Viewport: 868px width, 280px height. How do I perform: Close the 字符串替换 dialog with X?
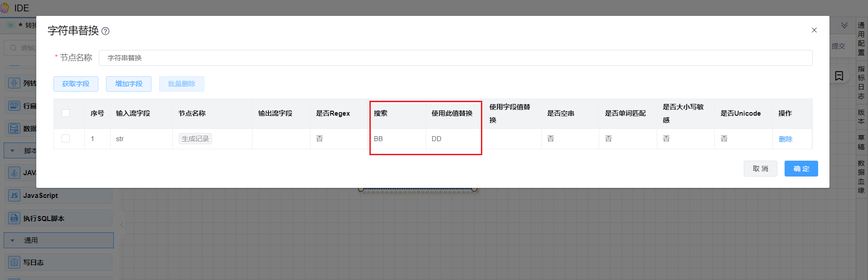pyautogui.click(x=814, y=30)
